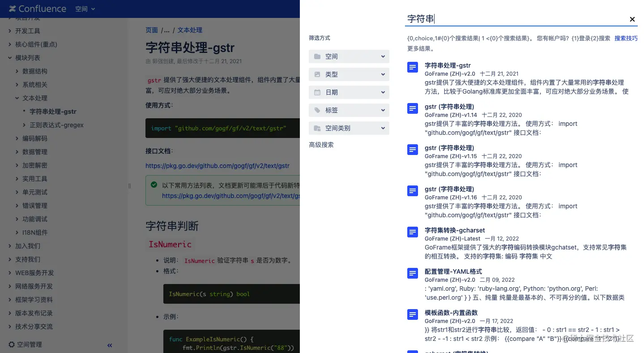Click page icon beside 字符集转换-gcharset result
Screen dimensions: 644x353
(413, 232)
